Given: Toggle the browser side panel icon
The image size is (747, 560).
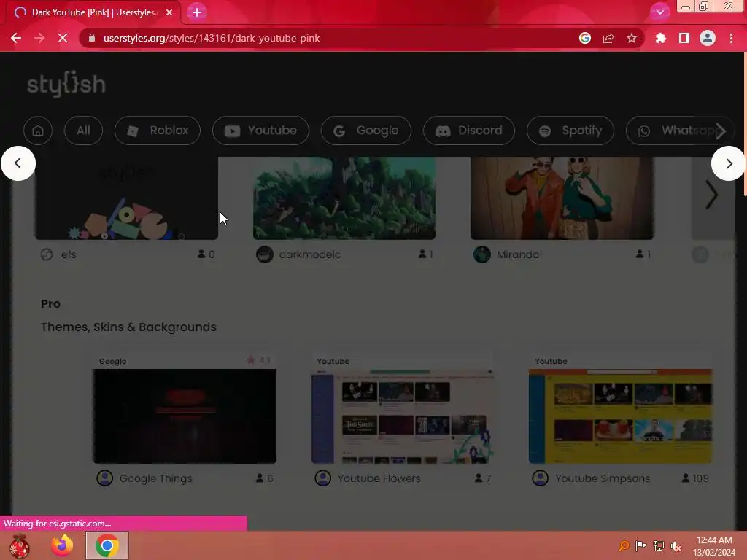Looking at the screenshot, I should point(684,38).
